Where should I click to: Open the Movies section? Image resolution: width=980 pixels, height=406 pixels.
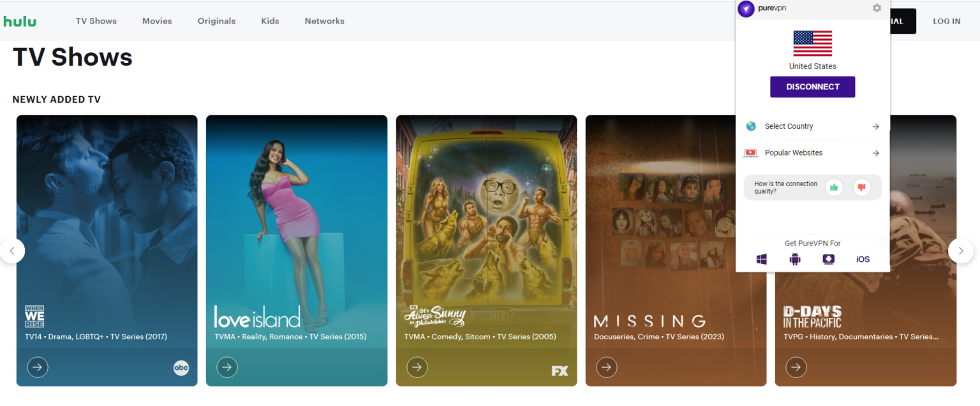[x=157, y=20]
